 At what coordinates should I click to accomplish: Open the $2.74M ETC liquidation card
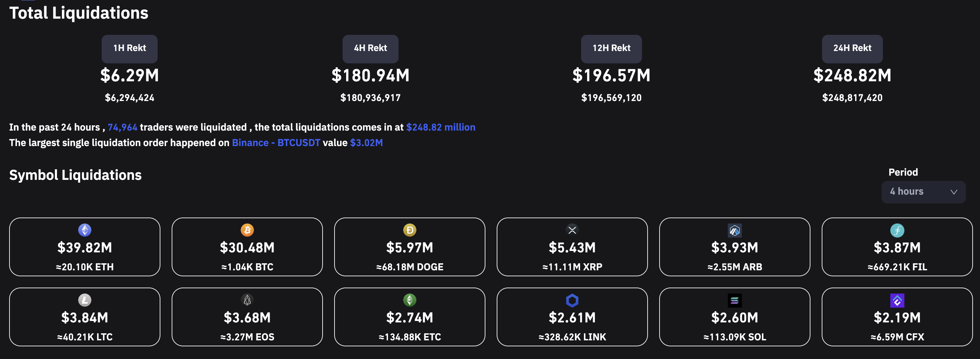click(x=409, y=317)
